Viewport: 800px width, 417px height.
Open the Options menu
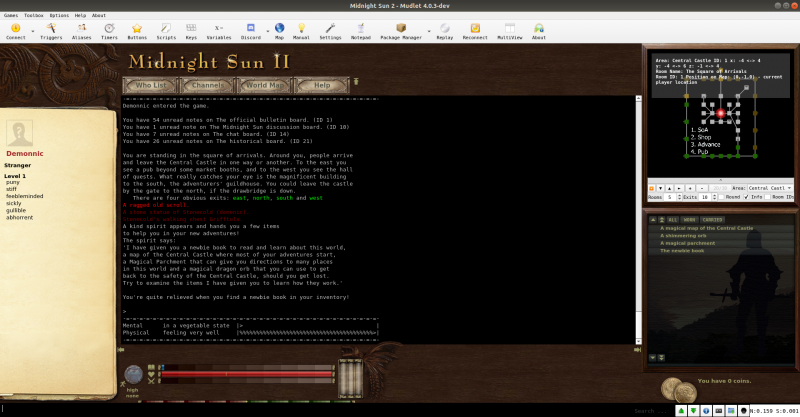[x=59, y=15]
